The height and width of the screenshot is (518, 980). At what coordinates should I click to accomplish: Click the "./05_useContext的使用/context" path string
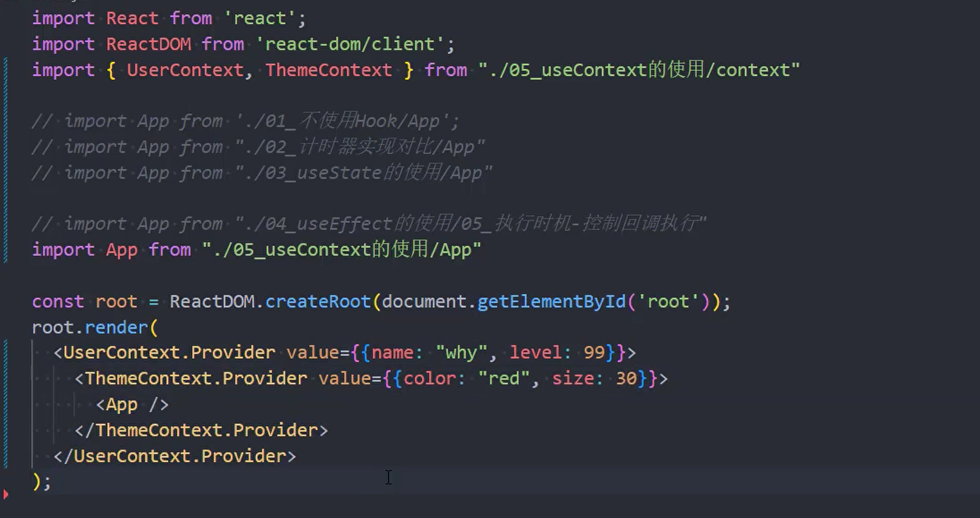(639, 69)
